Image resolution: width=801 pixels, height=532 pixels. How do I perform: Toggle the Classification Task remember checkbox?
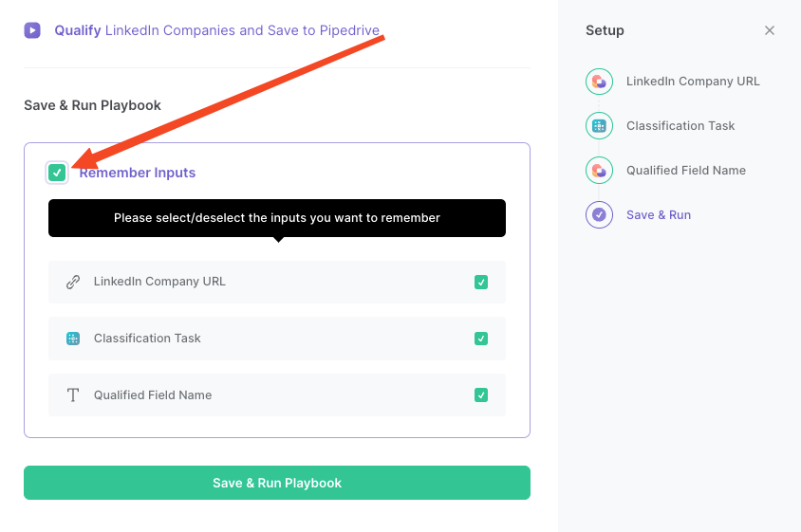tap(481, 339)
